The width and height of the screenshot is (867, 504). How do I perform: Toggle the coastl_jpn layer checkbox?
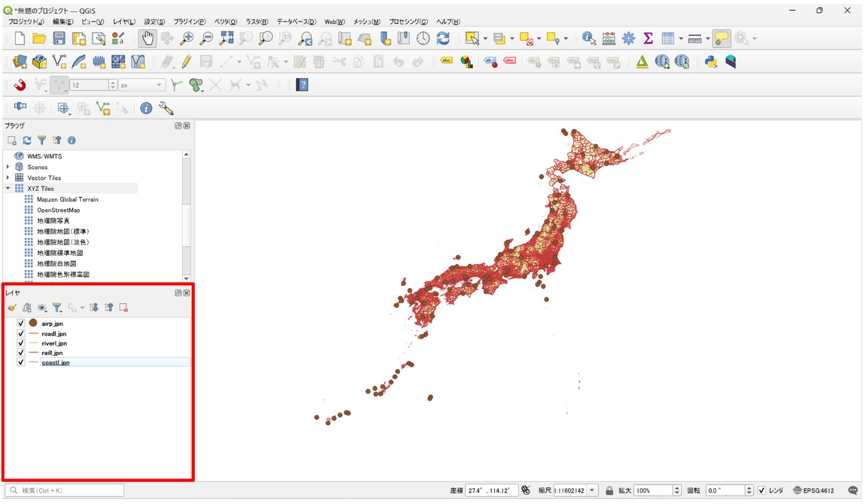coord(21,362)
